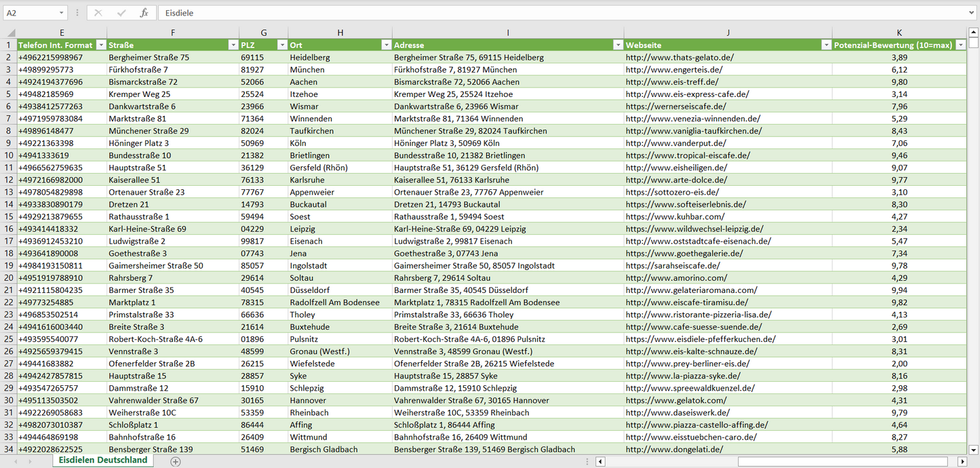Click the Enter checkmark icon in formula bar

pyautogui.click(x=121, y=13)
